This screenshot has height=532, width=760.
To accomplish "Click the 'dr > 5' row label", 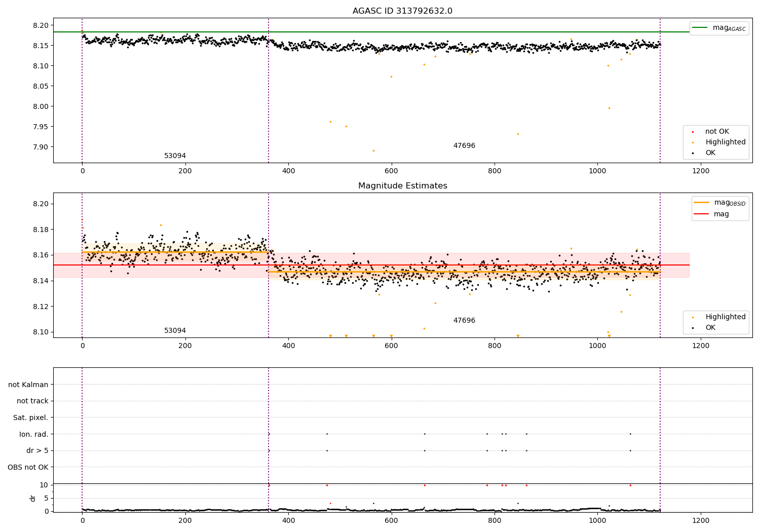I will pyautogui.click(x=37, y=451).
